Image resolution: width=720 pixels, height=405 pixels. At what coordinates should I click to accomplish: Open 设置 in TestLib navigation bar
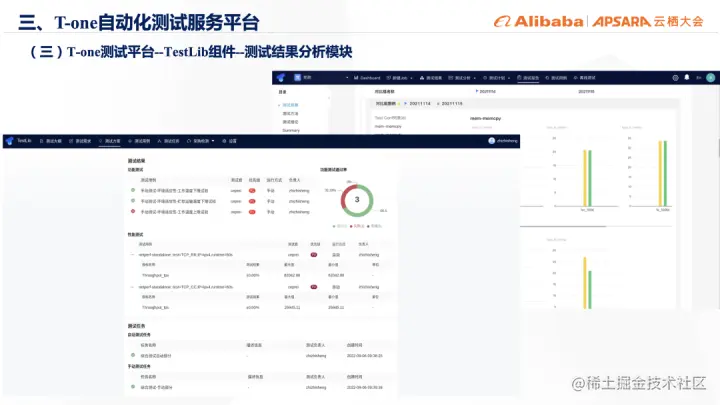(x=230, y=141)
